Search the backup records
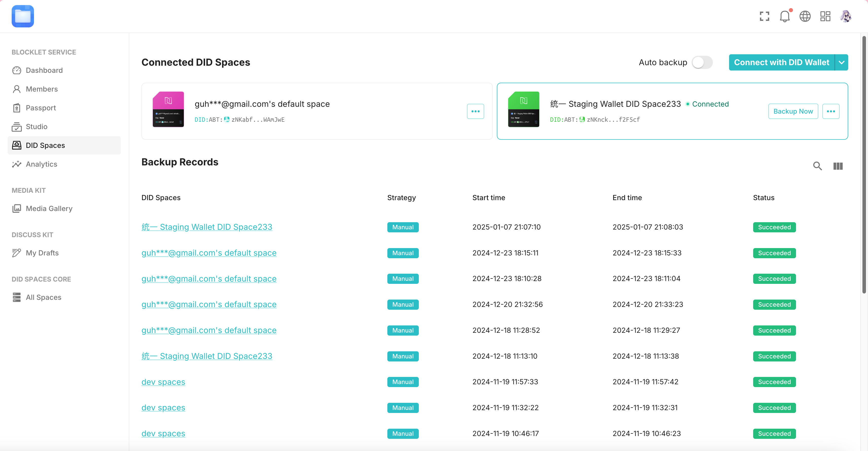868x451 pixels. tap(817, 166)
